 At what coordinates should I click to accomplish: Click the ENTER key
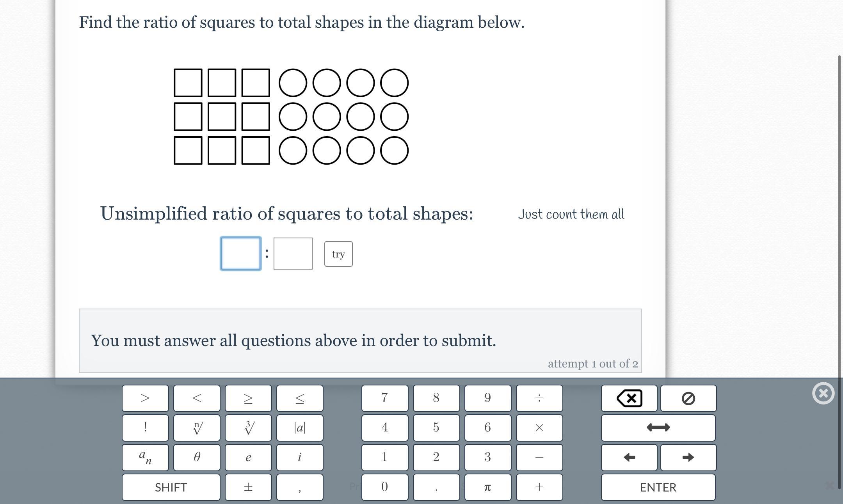coord(658,487)
